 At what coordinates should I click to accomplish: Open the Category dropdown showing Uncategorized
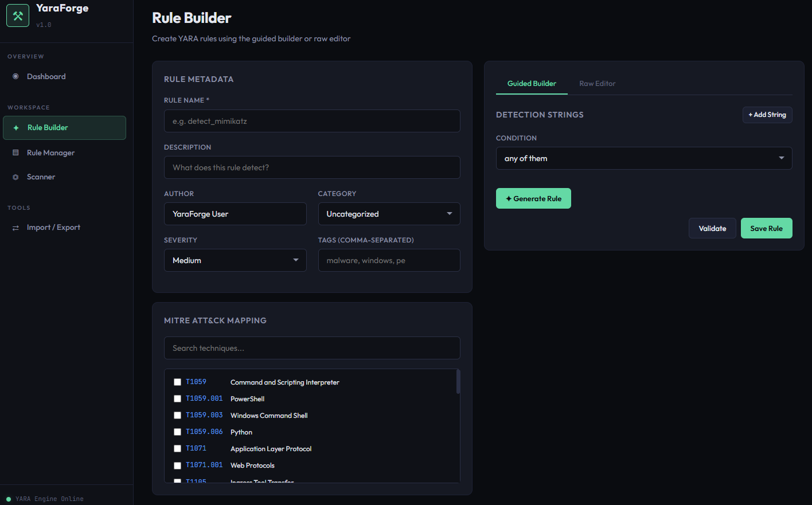coord(389,214)
